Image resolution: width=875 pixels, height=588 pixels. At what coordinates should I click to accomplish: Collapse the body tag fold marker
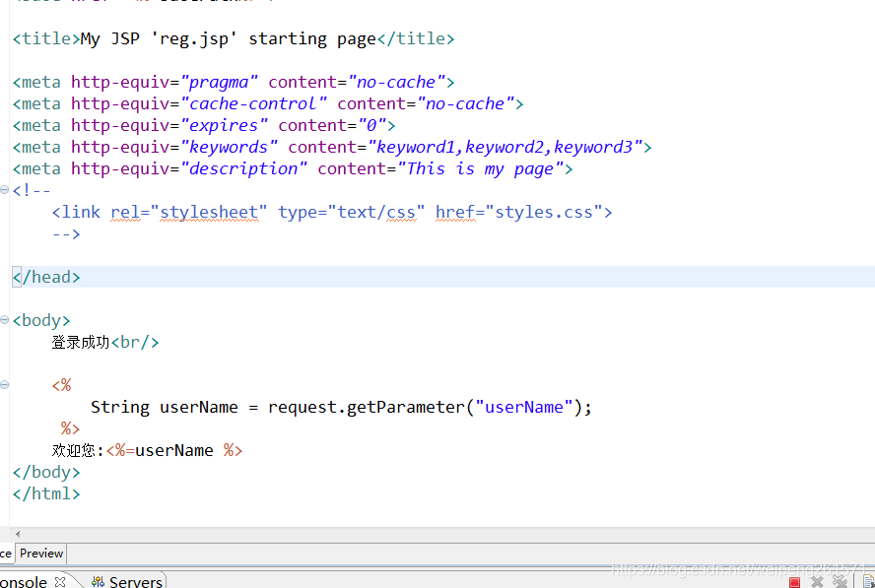point(5,320)
